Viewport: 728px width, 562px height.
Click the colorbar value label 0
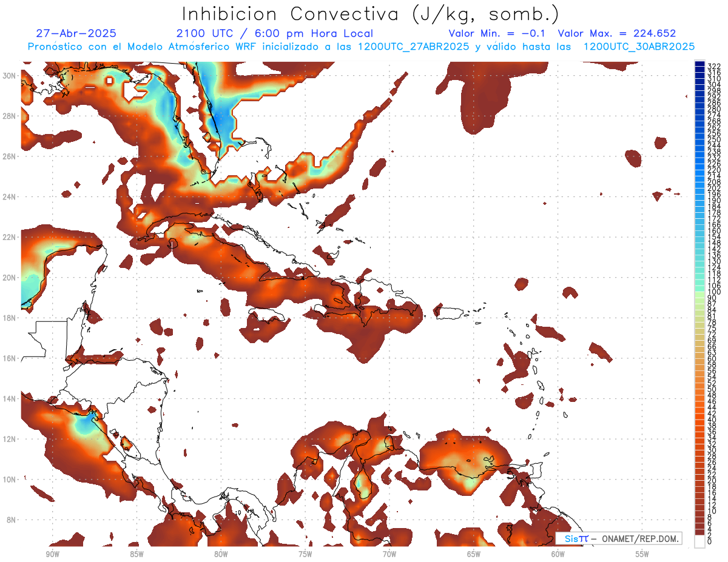710,541
